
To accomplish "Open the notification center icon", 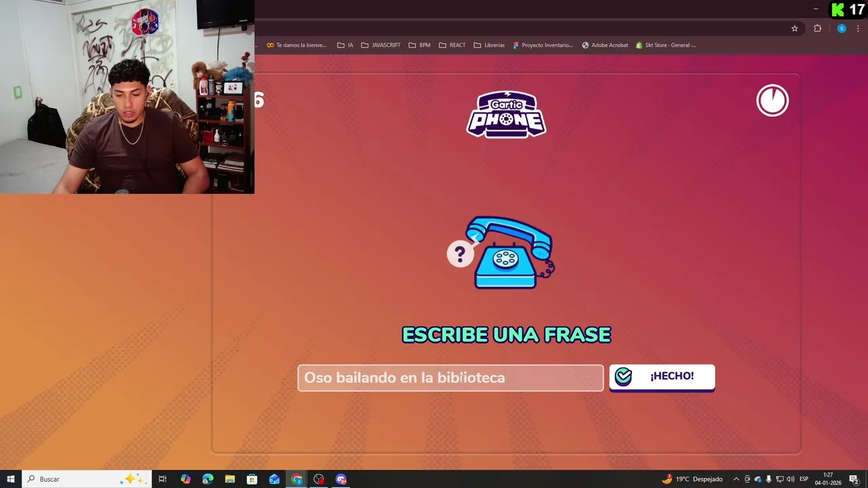I will 854,479.
